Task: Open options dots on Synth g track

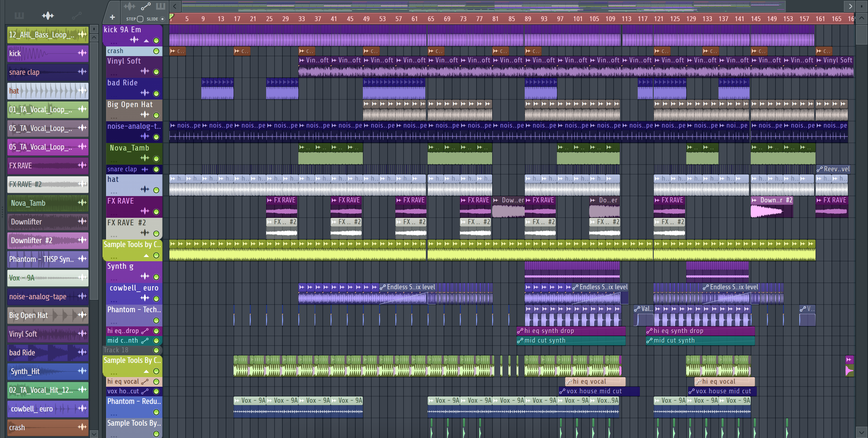Action: click(114, 280)
